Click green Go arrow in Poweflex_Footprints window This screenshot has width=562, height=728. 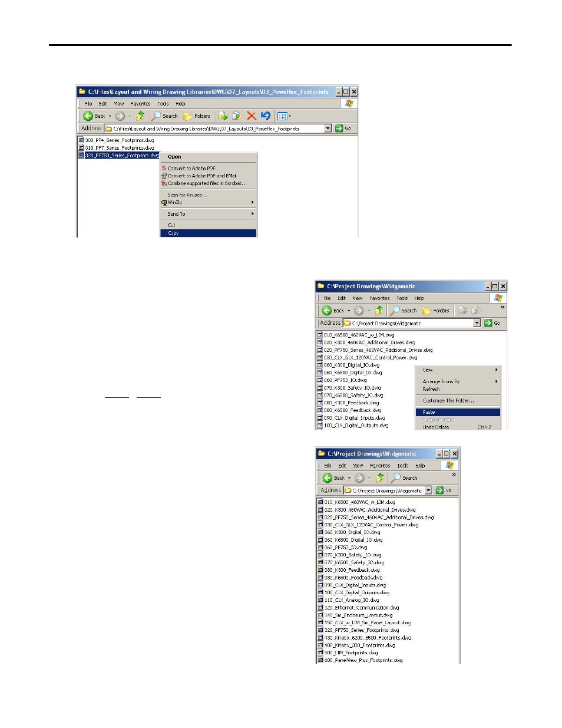click(x=339, y=129)
